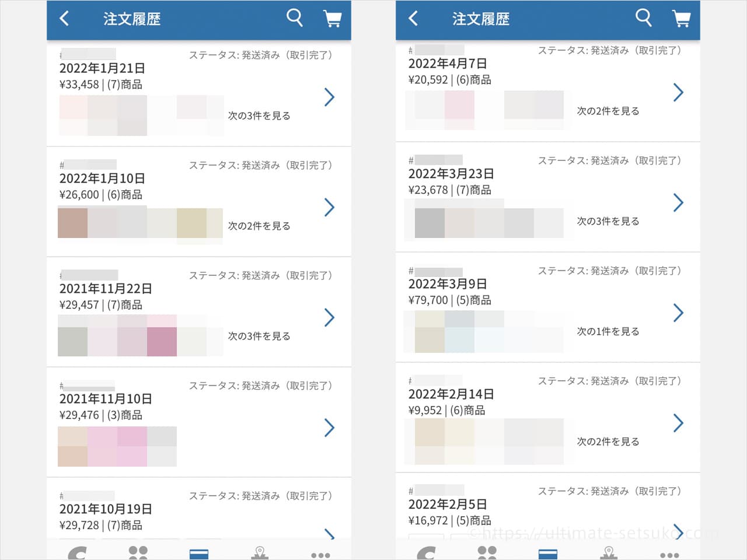Open the 2022年4月7日 order via its chevron
747x560 pixels.
(x=678, y=92)
